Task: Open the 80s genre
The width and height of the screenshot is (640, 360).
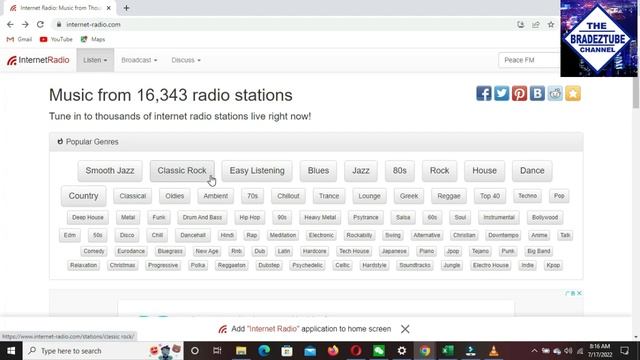Action: (400, 171)
